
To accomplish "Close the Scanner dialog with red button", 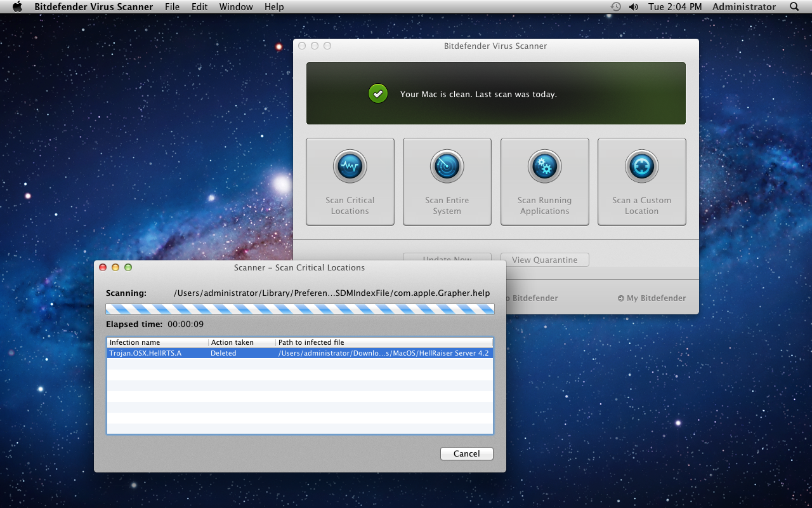I will click(x=103, y=267).
